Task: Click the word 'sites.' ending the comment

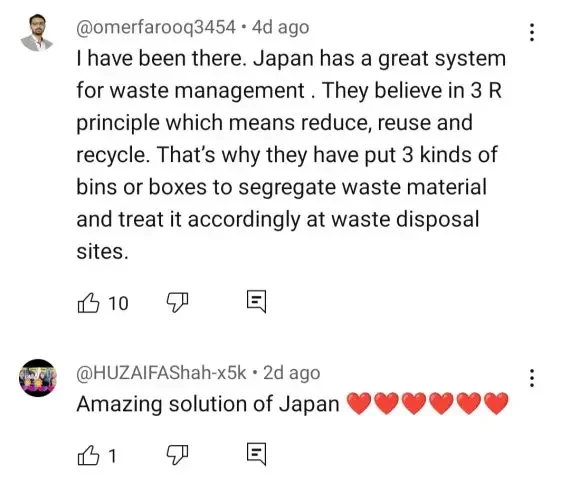Action: [x=103, y=252]
